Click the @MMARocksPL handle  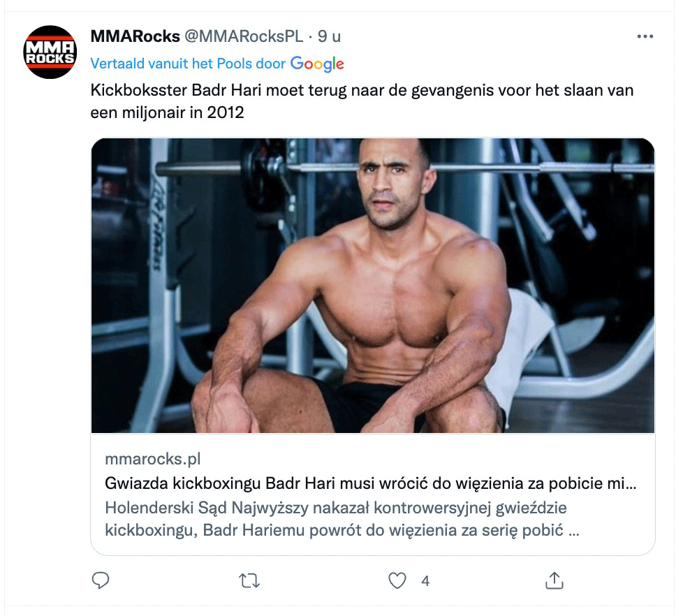244,36
